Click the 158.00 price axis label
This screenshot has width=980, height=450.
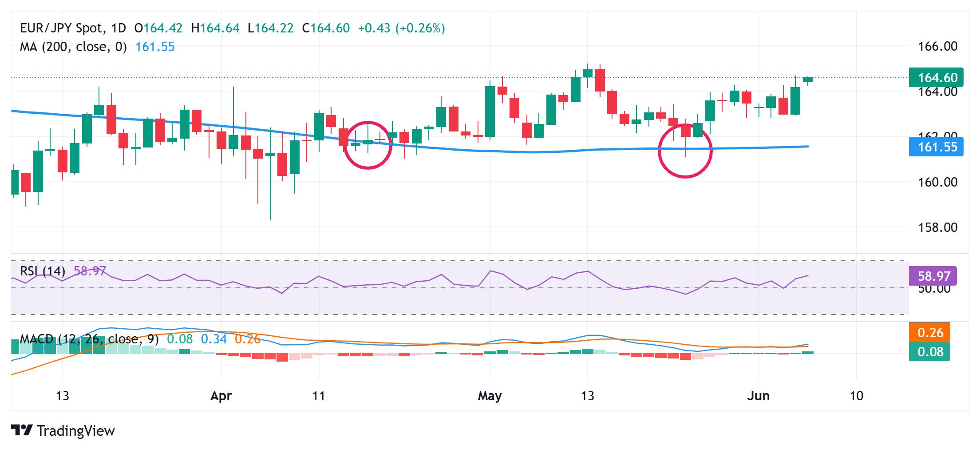[x=937, y=227]
